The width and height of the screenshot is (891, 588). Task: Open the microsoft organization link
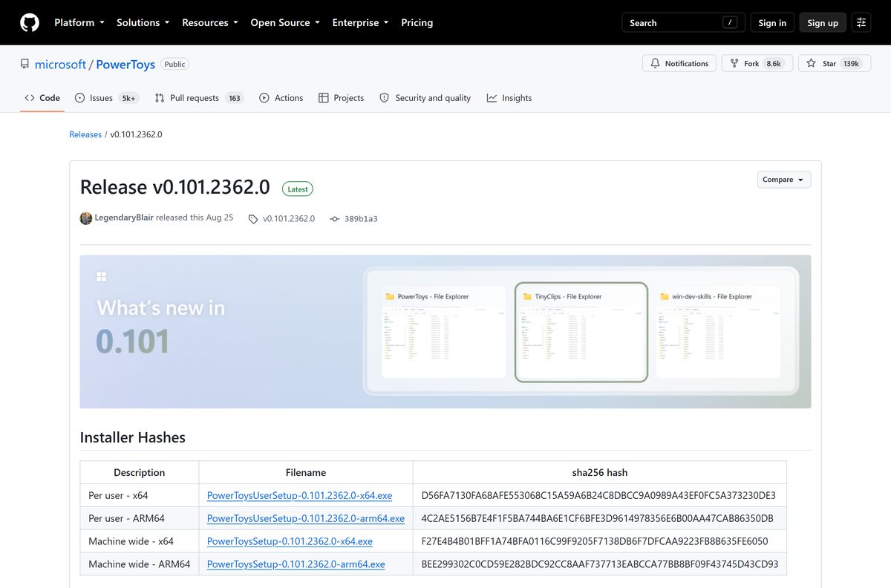point(60,65)
